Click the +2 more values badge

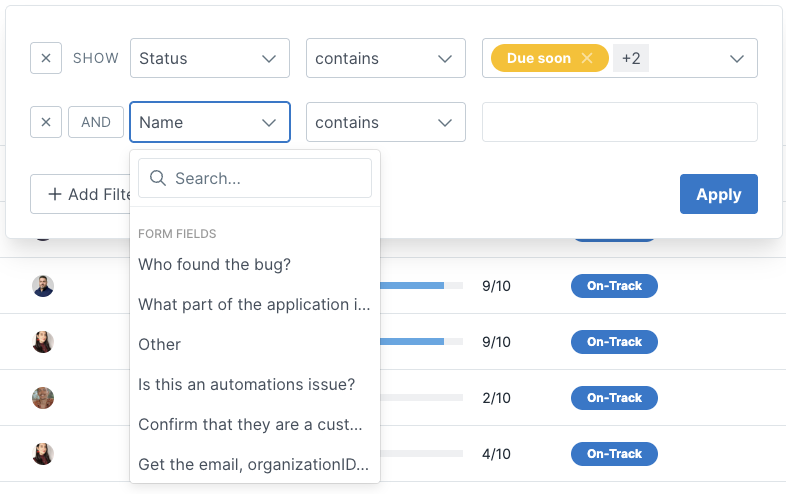(x=631, y=58)
